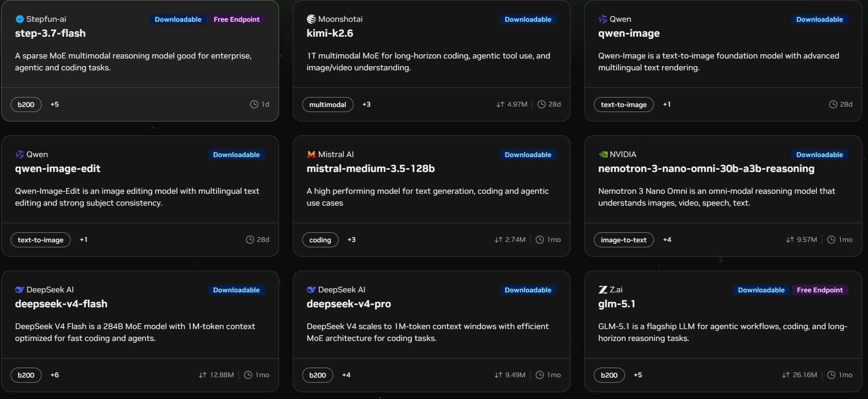Screen dimensions: 868x399
Task: Open the glm-5.1 model title
Action: click(x=616, y=304)
